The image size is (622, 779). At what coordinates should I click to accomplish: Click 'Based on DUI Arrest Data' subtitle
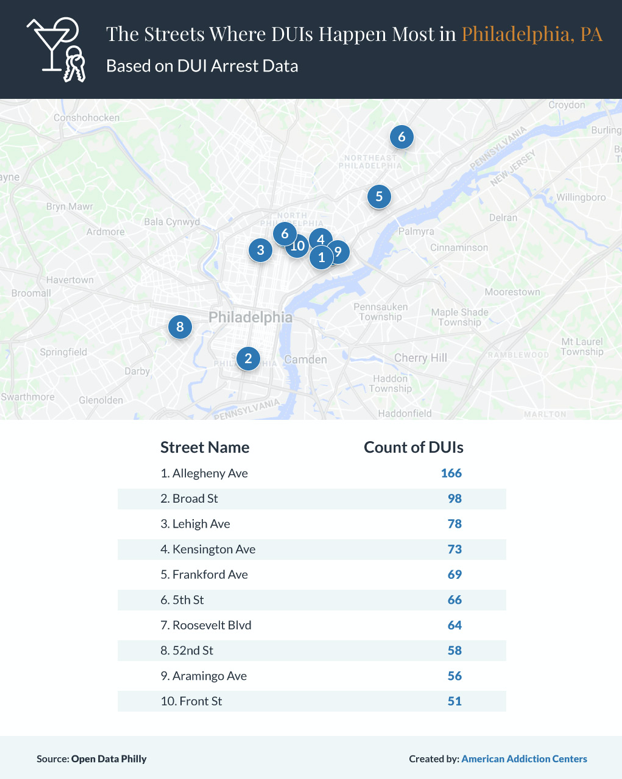click(202, 66)
